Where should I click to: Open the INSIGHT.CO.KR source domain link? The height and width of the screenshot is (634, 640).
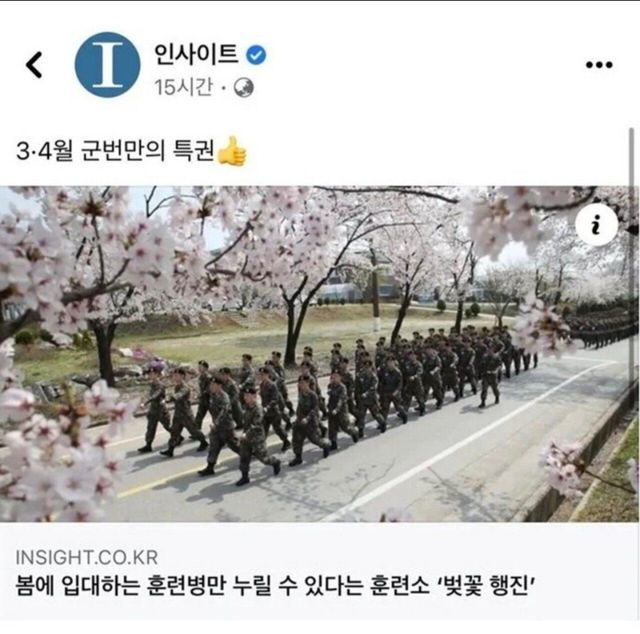pos(87,557)
